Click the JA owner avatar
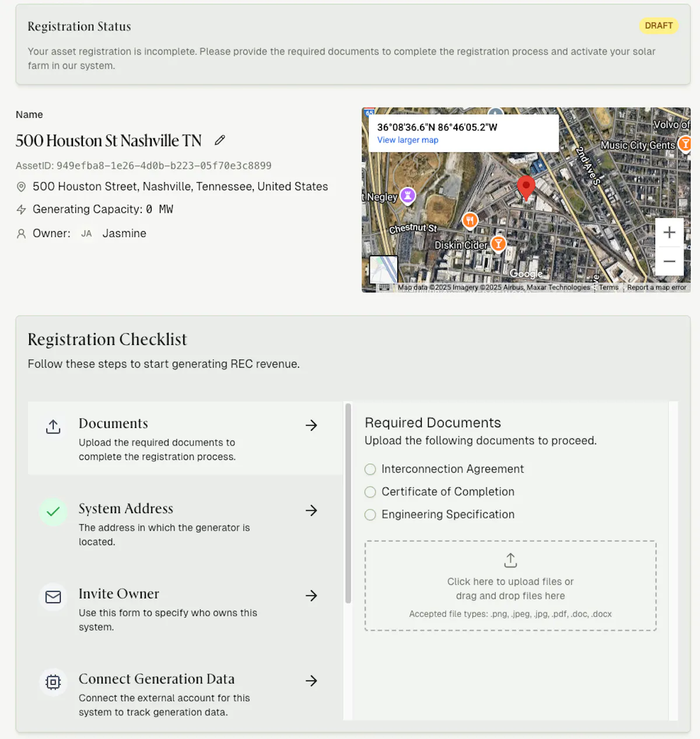Viewport: 700px width, 739px height. (86, 233)
